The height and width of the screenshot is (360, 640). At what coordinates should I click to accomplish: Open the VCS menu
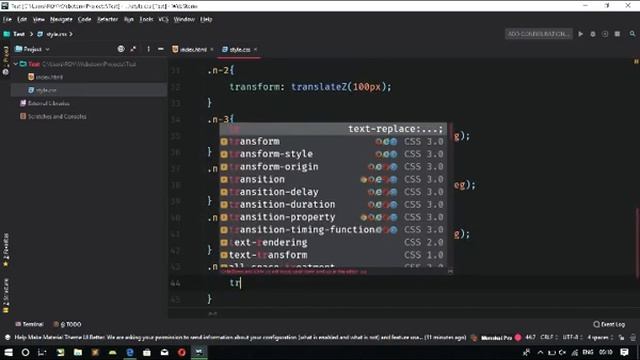[163, 19]
